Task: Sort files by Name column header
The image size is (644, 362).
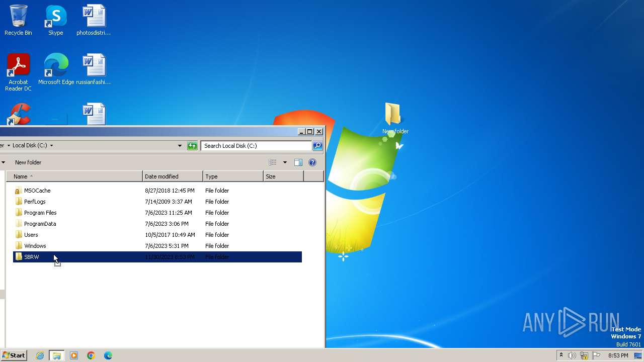Action: pos(74,176)
